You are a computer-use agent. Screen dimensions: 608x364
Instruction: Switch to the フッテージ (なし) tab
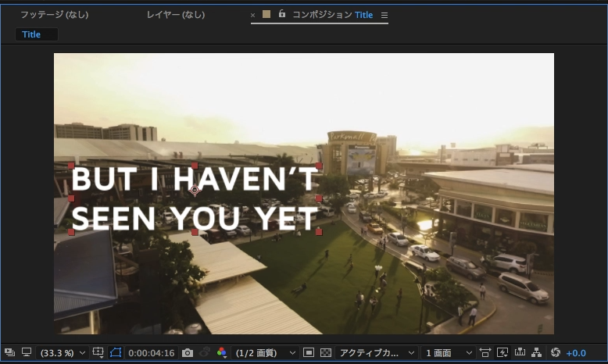54,15
